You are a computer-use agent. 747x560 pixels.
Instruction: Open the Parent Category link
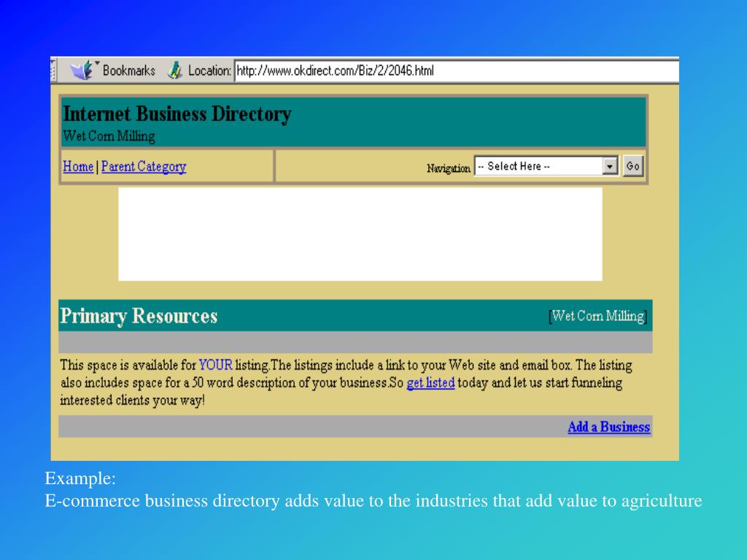click(x=144, y=167)
